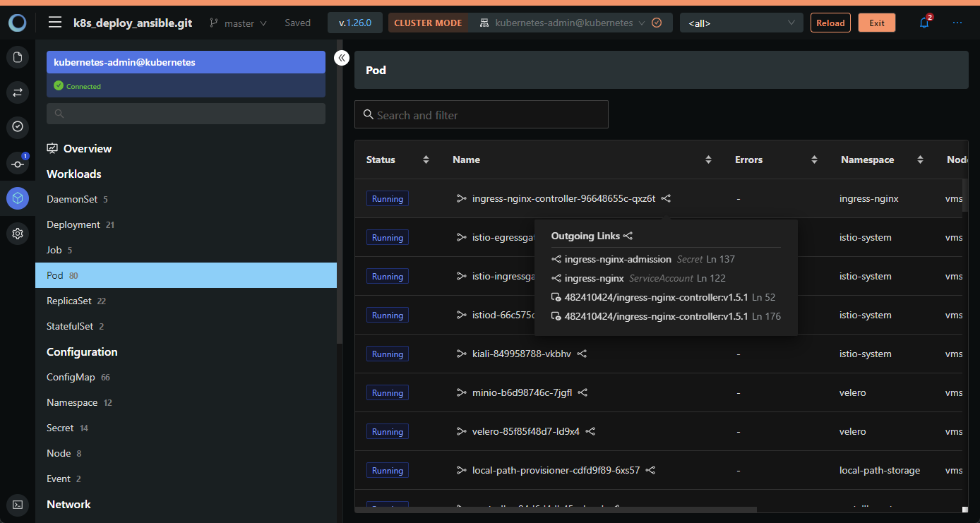Click the Reload button
Screen dimensions: 980x523
pyautogui.click(x=830, y=23)
